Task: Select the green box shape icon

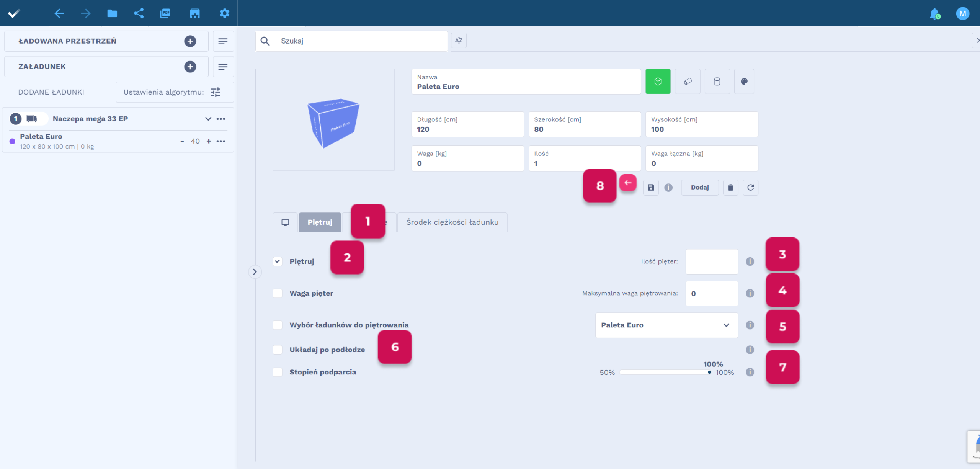Action: click(x=658, y=82)
